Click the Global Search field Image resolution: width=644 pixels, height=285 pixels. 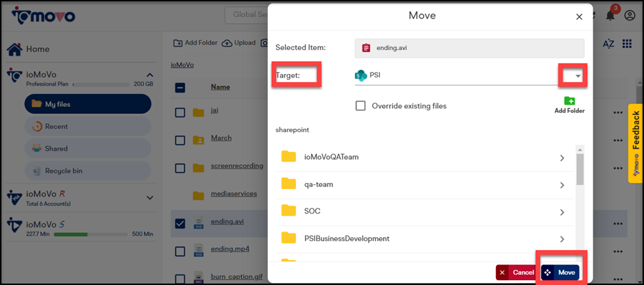click(x=247, y=15)
